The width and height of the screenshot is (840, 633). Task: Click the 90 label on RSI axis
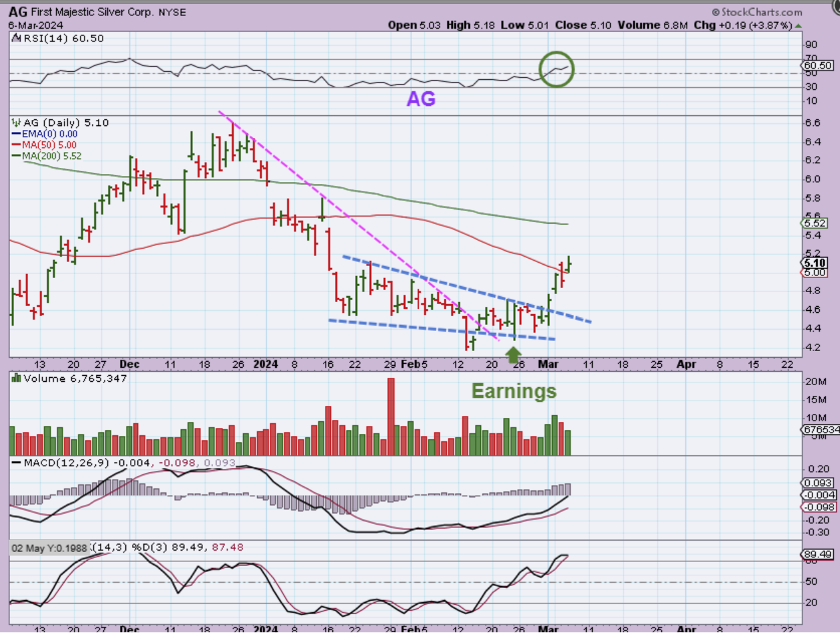[811, 45]
